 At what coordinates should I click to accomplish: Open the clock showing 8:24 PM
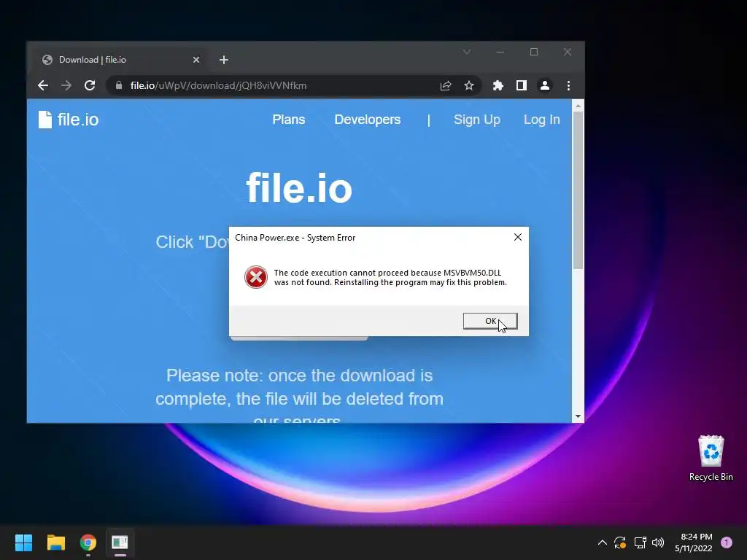click(x=694, y=542)
